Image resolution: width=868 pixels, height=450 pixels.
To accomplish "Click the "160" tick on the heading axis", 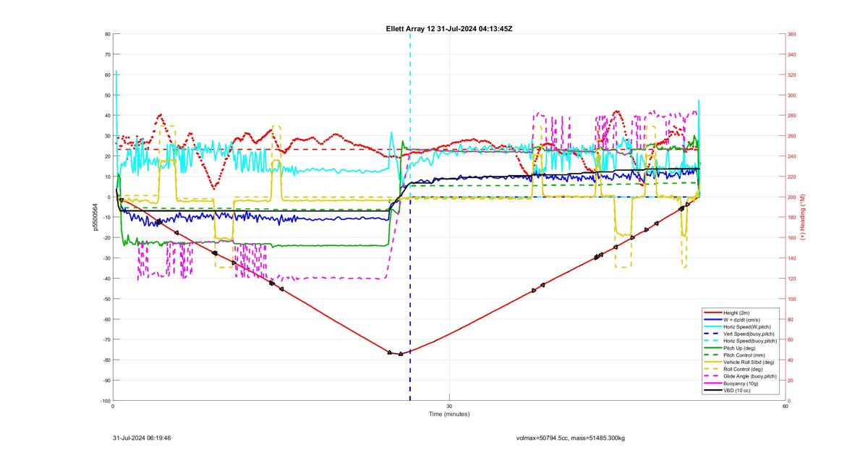I will (792, 238).
